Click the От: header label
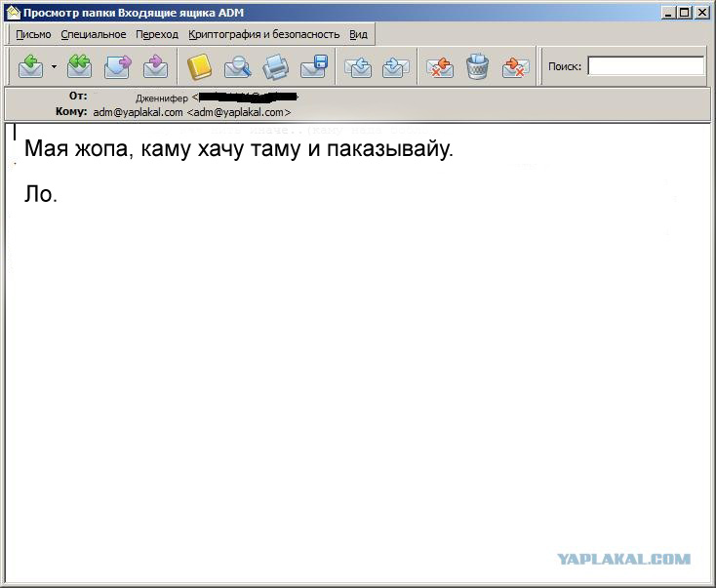The width and height of the screenshot is (716, 588). click(78, 96)
